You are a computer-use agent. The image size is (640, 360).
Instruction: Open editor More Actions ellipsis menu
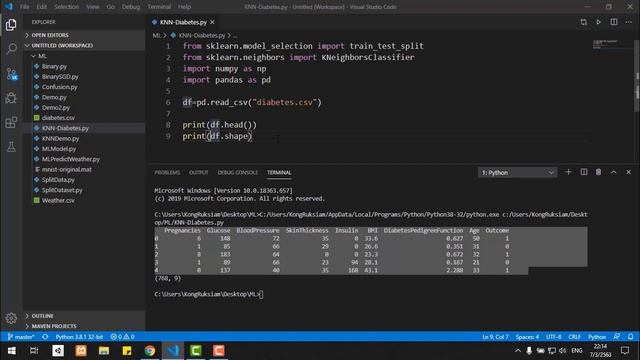pyautogui.click(x=629, y=22)
